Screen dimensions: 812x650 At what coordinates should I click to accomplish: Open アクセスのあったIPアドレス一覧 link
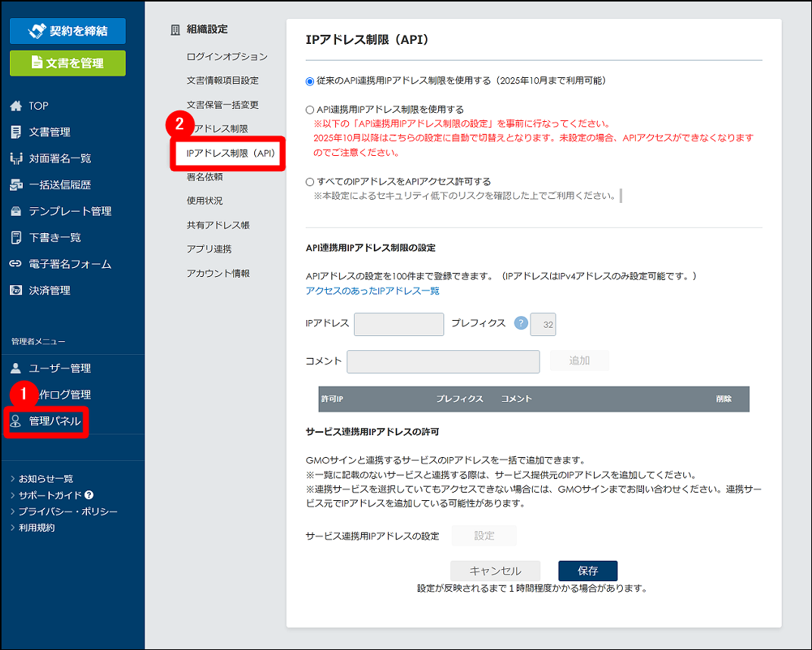[x=372, y=291]
